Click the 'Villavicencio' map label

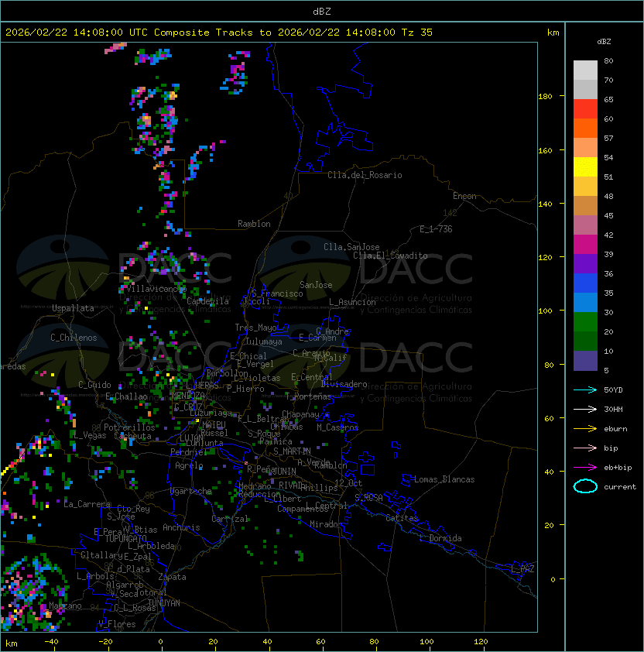156,289
